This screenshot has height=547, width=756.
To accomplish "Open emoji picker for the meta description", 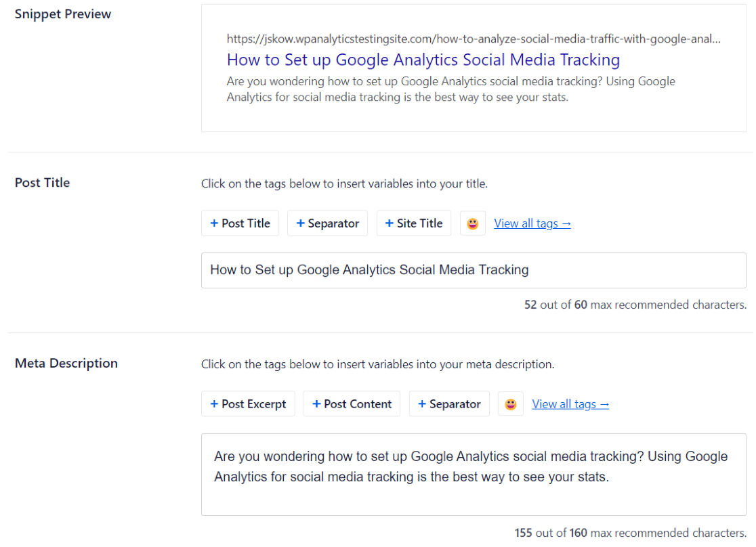I will point(510,404).
